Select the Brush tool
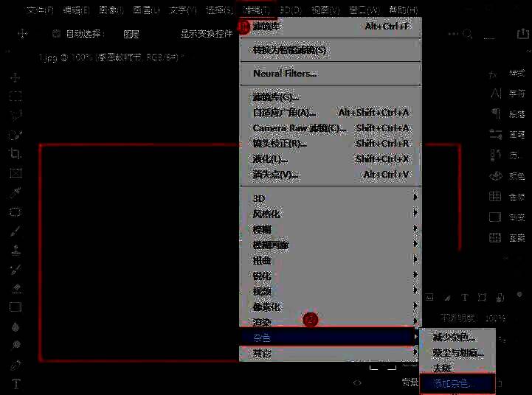532x395 pixels. [x=15, y=231]
